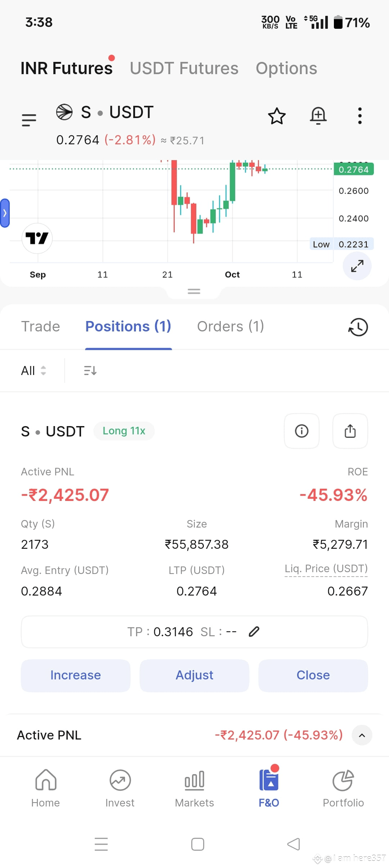Tap the chart panel height handle
The width and height of the screenshot is (389, 868).
click(194, 291)
